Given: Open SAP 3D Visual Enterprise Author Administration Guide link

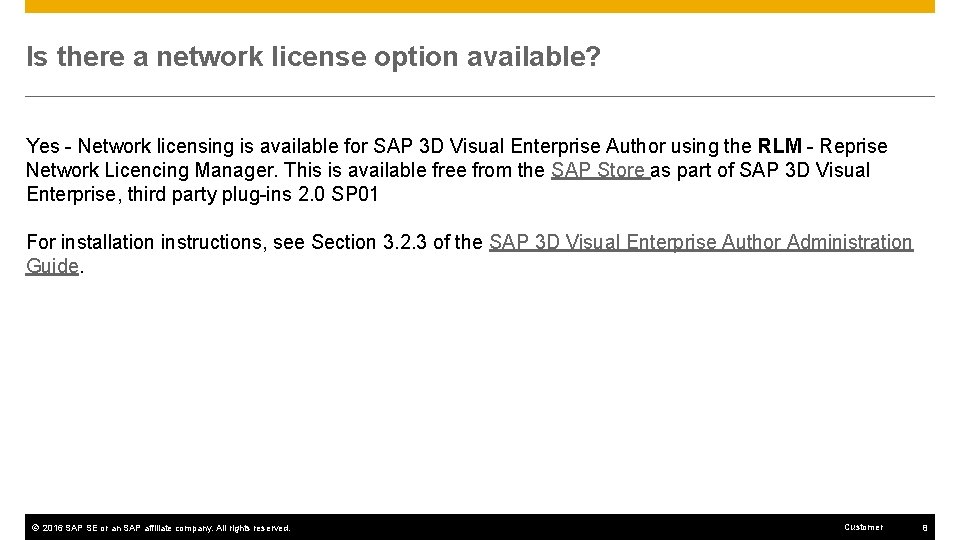Looking at the screenshot, I should [701, 242].
